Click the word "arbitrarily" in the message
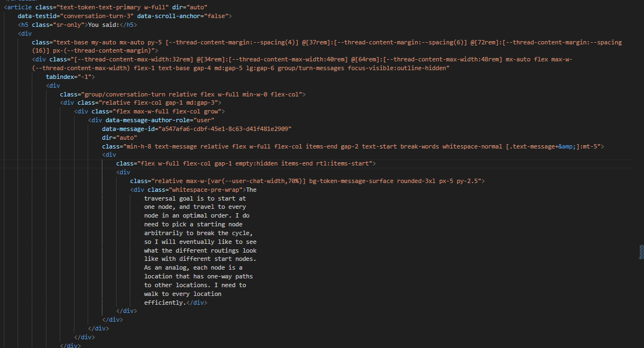Screen dimensions: 644x348 tap(164, 233)
